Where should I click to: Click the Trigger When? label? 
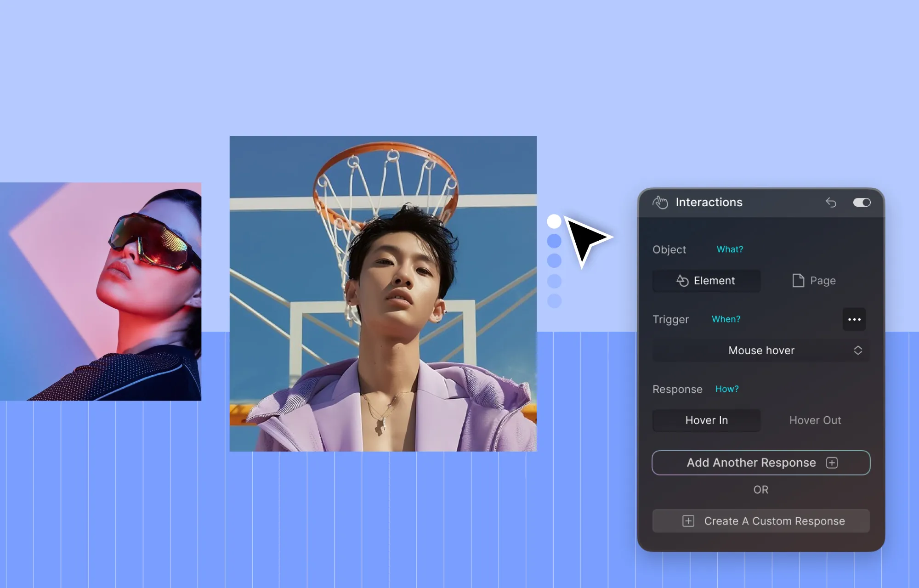tap(726, 319)
